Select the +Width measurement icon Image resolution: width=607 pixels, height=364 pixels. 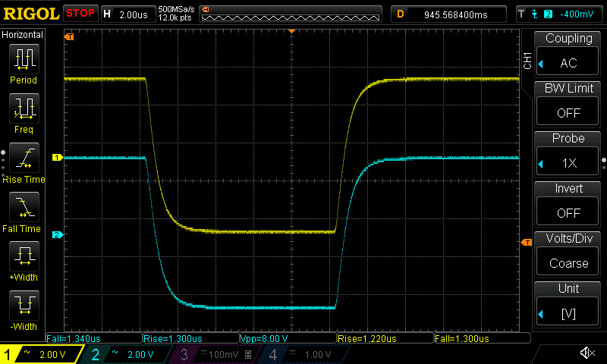tap(24, 256)
